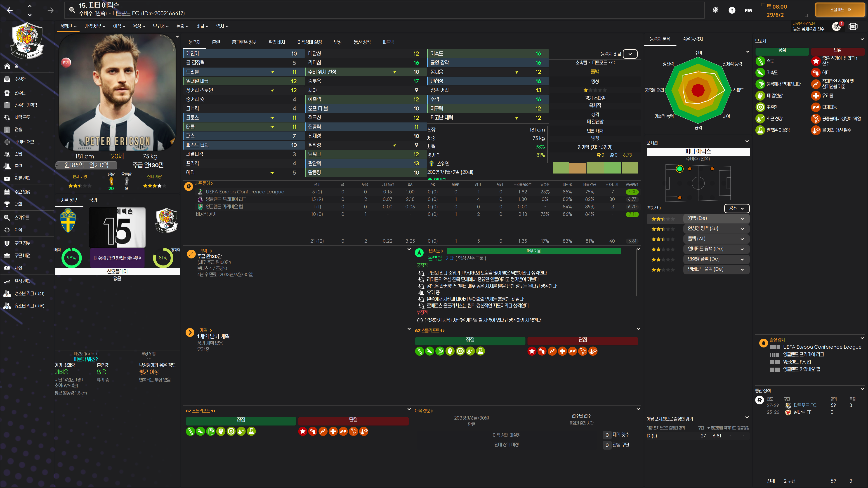This screenshot has width=868, height=488.
Task: Open the 강조 dropdown
Action: click(736, 208)
